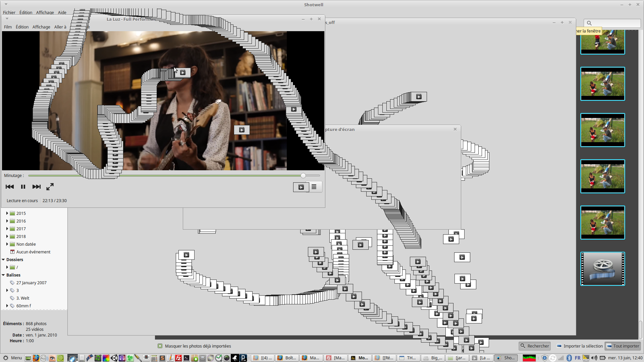644x362 pixels.
Task: Expand the 2016 events folder
Action: point(7,221)
